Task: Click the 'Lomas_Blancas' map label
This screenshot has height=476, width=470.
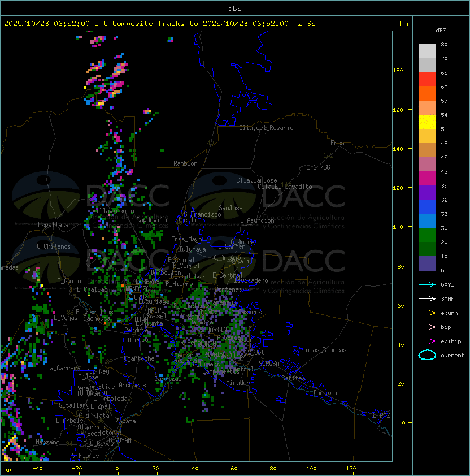Action: point(324,350)
